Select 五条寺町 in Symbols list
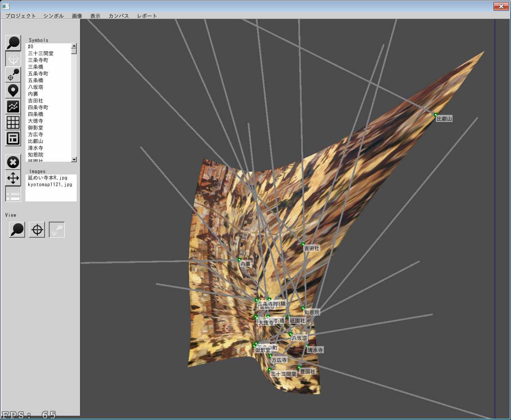 click(48, 74)
